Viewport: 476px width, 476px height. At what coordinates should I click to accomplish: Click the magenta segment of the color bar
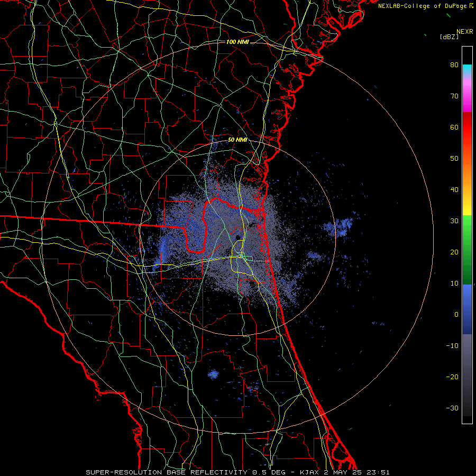467,97
